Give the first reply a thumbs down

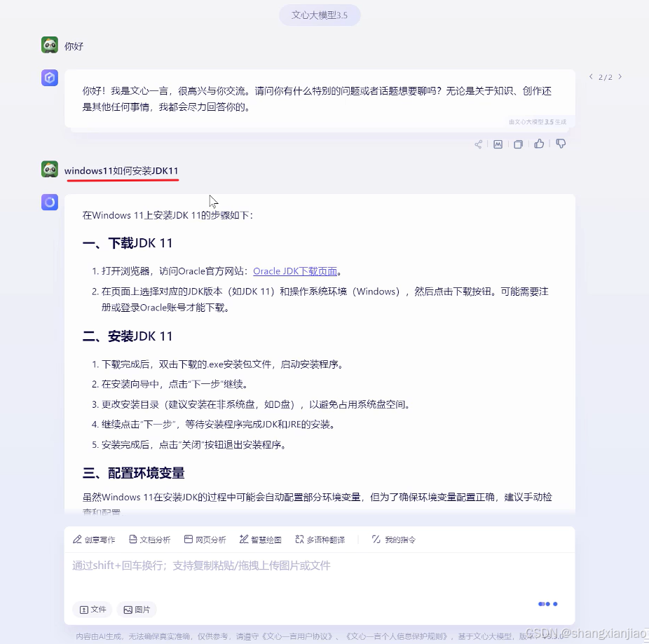pyautogui.click(x=561, y=144)
